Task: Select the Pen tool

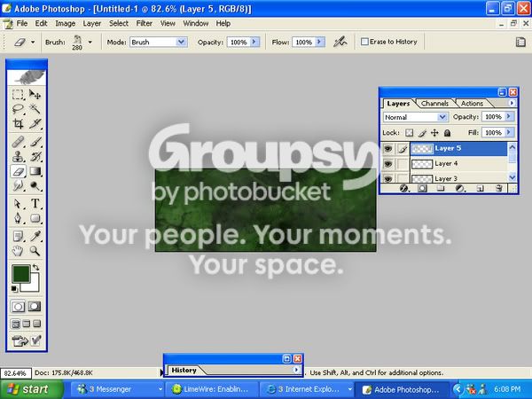Action: (x=18, y=218)
